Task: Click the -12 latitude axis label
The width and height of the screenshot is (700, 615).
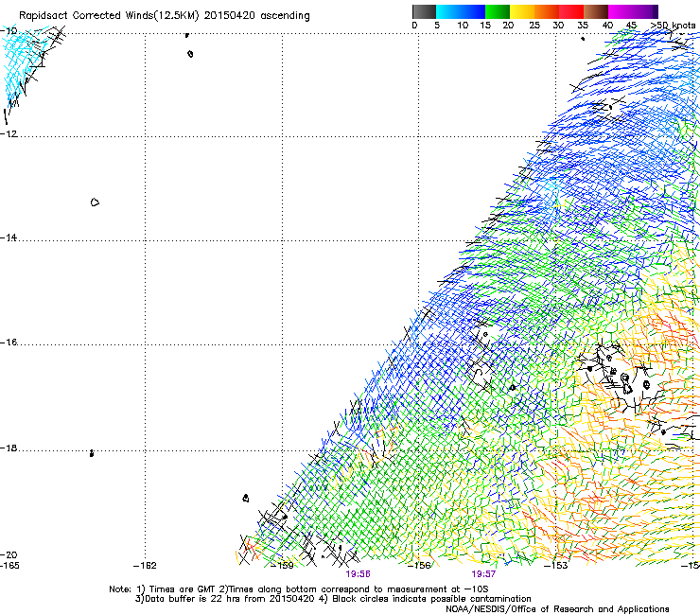Action: point(9,134)
